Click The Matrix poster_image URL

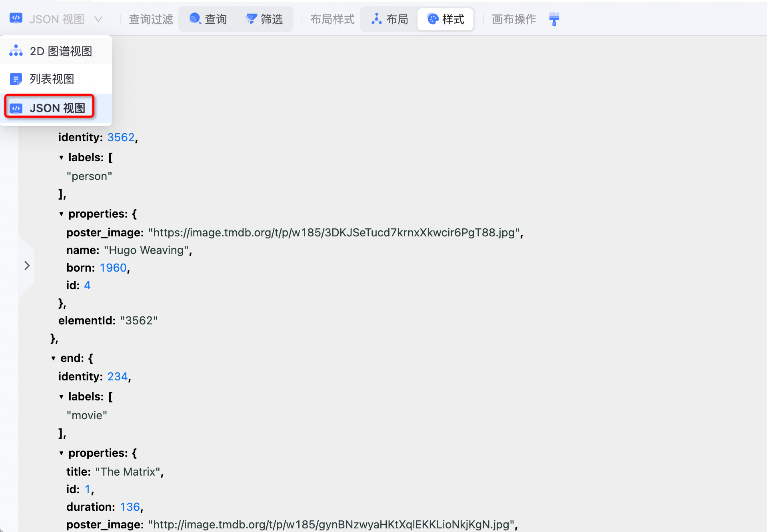(x=332, y=524)
